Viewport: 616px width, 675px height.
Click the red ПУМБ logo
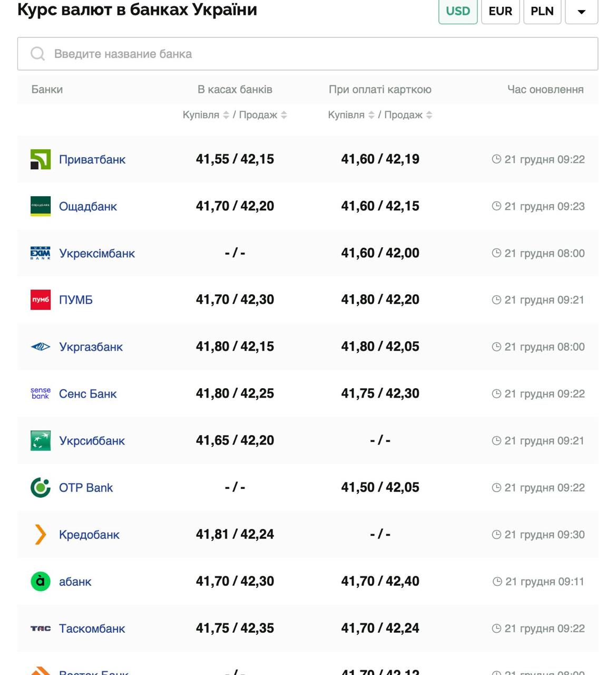point(41,300)
